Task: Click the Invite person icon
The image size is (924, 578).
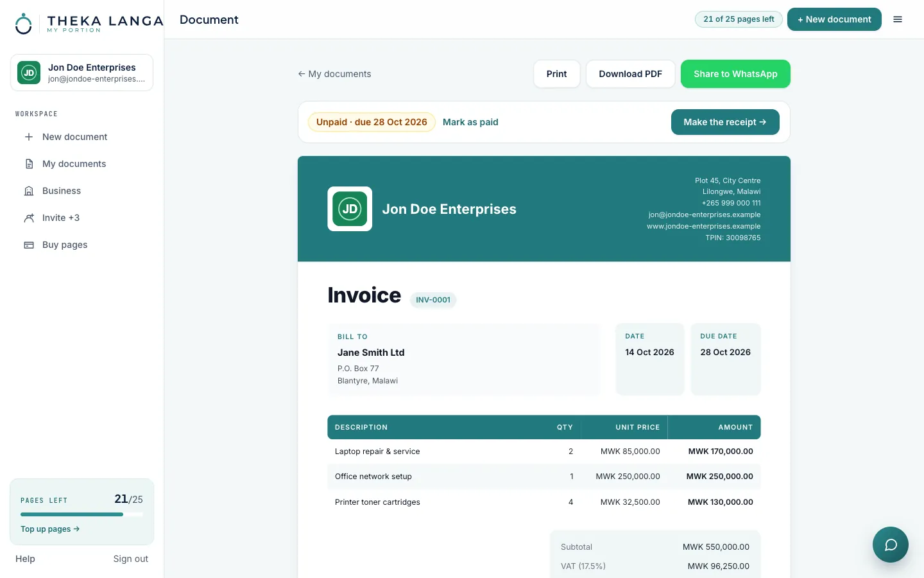Action: (29, 218)
